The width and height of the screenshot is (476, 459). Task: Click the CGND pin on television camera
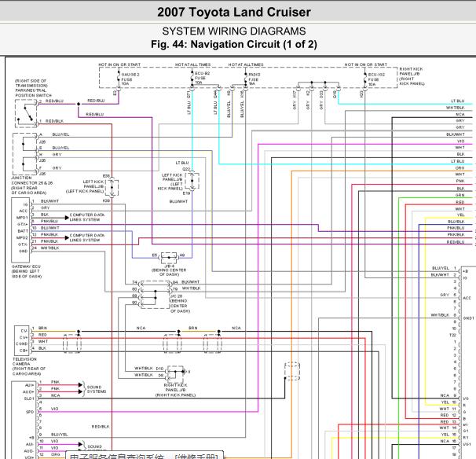pyautogui.click(x=21, y=344)
